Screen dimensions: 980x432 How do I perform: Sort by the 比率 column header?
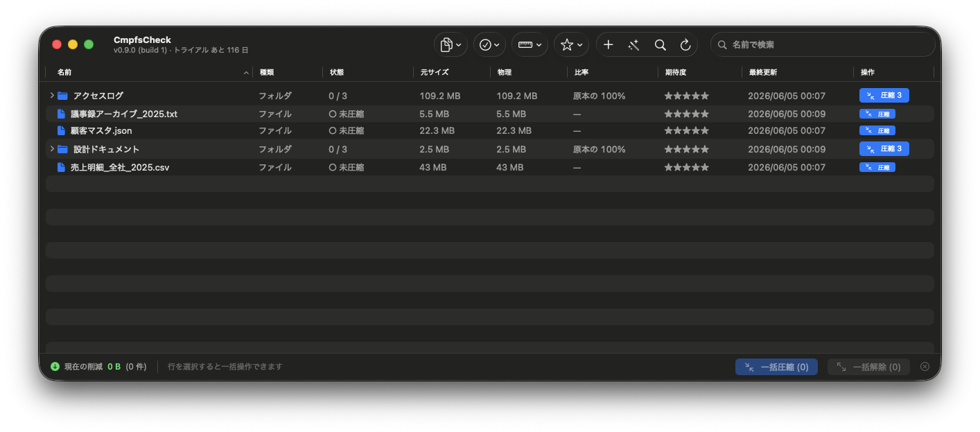[581, 72]
